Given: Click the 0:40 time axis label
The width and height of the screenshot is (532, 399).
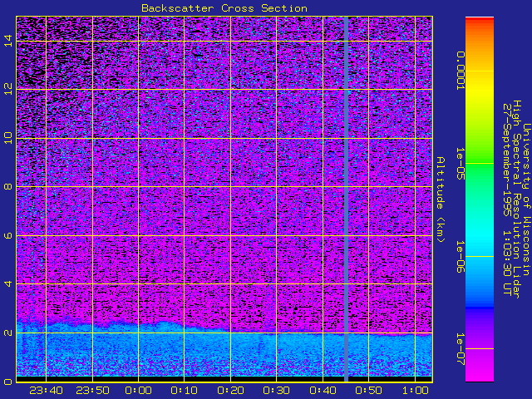Looking at the screenshot, I should [323, 391].
